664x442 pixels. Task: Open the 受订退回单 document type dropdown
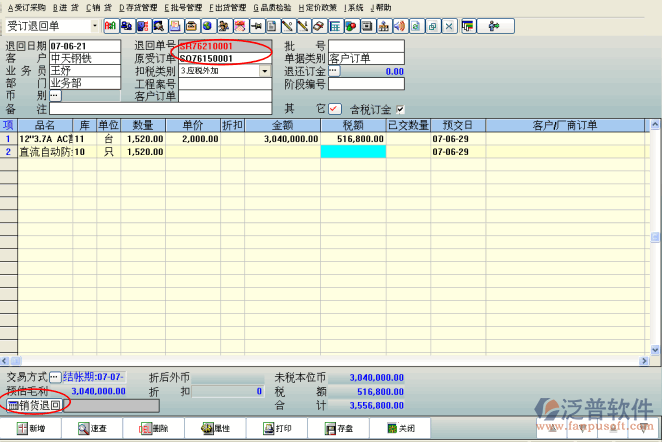[x=94, y=24]
